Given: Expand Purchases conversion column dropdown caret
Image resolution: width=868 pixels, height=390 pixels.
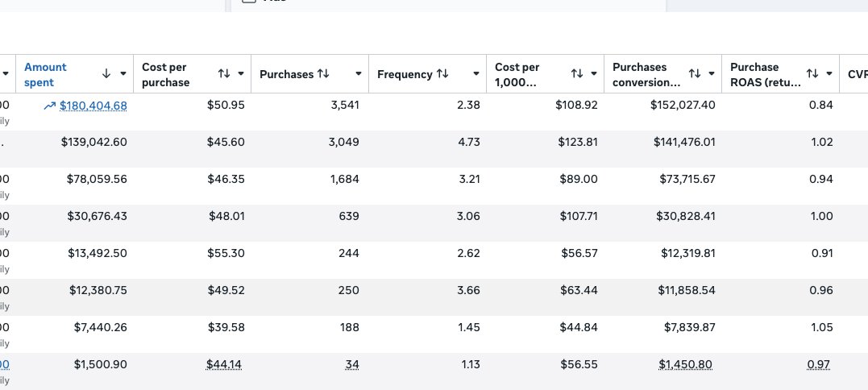Looking at the screenshot, I should pyautogui.click(x=712, y=73).
